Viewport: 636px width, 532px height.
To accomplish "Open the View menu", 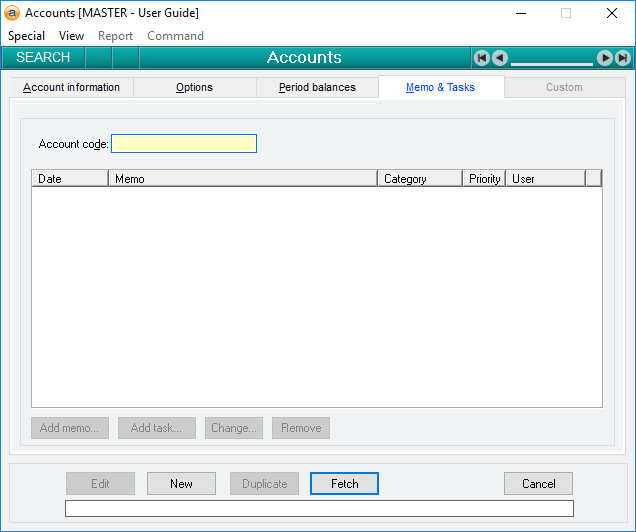I will tap(72, 36).
